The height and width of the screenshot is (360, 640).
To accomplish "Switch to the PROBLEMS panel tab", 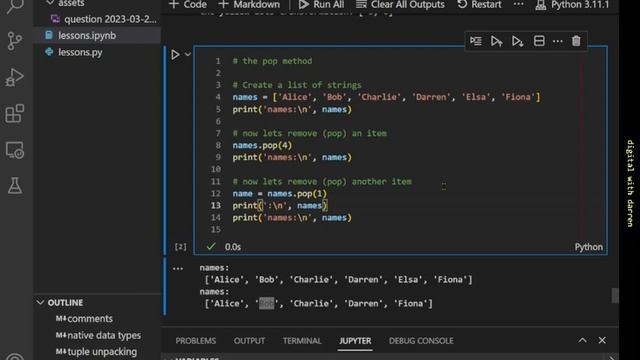I will [196, 340].
